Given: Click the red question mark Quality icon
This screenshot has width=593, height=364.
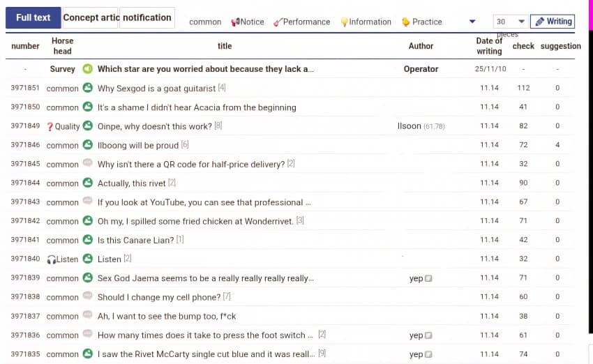Looking at the screenshot, I should [x=50, y=126].
